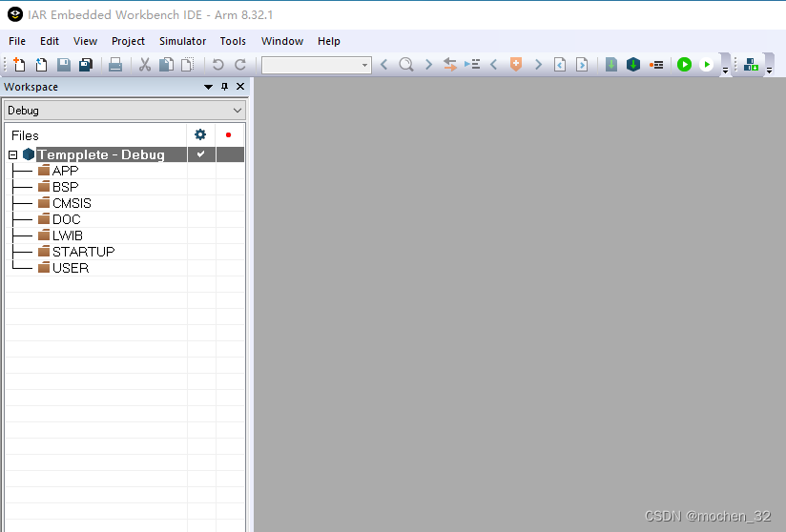The height and width of the screenshot is (532, 786).
Task: Click the Find Previous arrow icon
Action: click(x=384, y=65)
